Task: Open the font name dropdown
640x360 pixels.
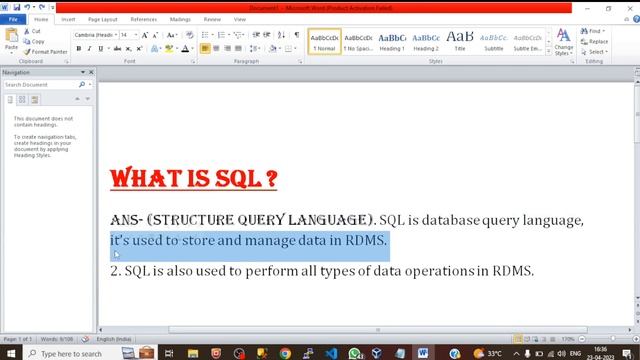Action: [x=116, y=35]
